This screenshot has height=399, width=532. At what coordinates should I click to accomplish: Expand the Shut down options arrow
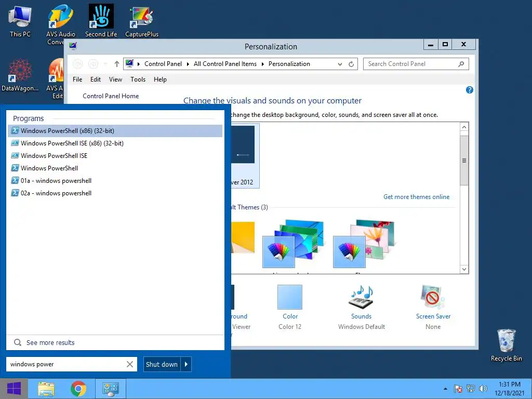(x=186, y=364)
